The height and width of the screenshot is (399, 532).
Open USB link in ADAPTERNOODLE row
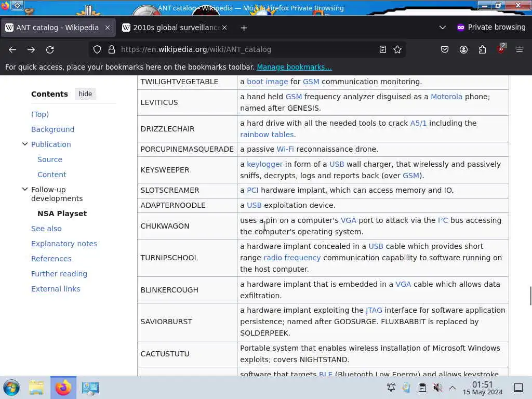pyautogui.click(x=254, y=205)
